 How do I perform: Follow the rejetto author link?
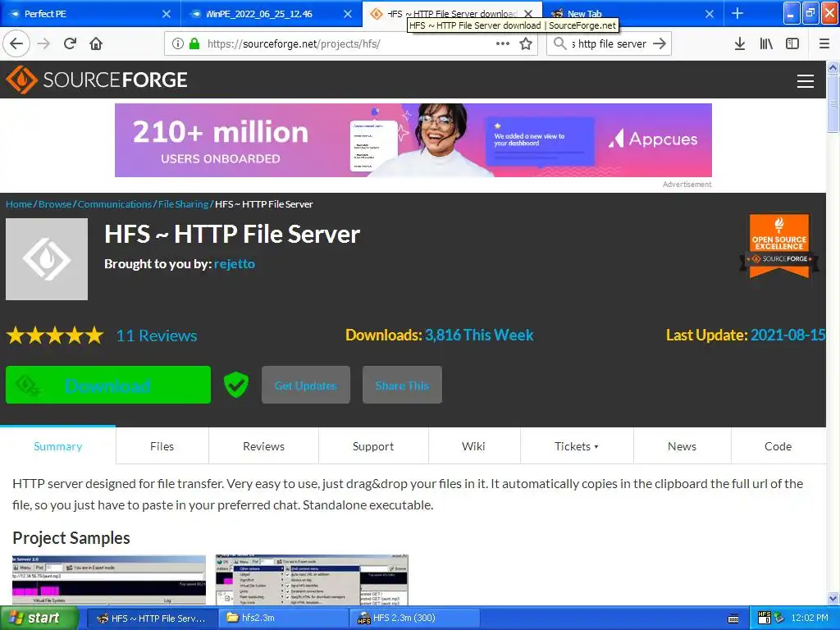tap(234, 263)
